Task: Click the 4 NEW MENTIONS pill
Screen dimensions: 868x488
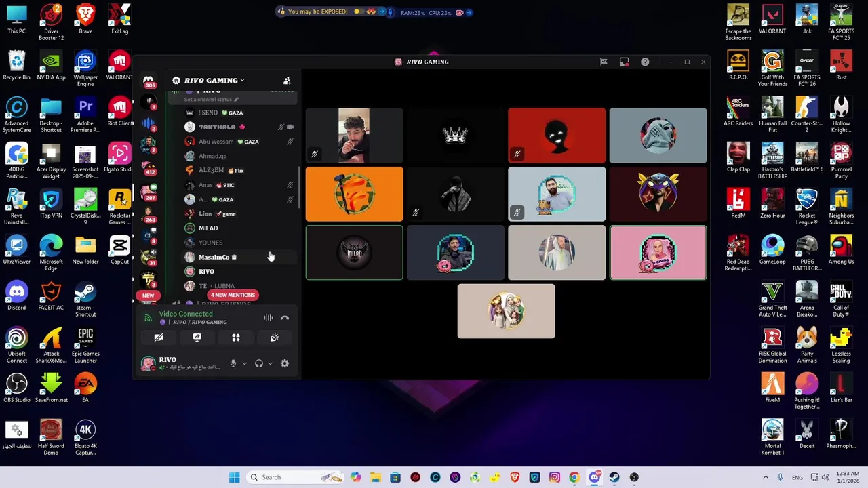Action: click(233, 295)
